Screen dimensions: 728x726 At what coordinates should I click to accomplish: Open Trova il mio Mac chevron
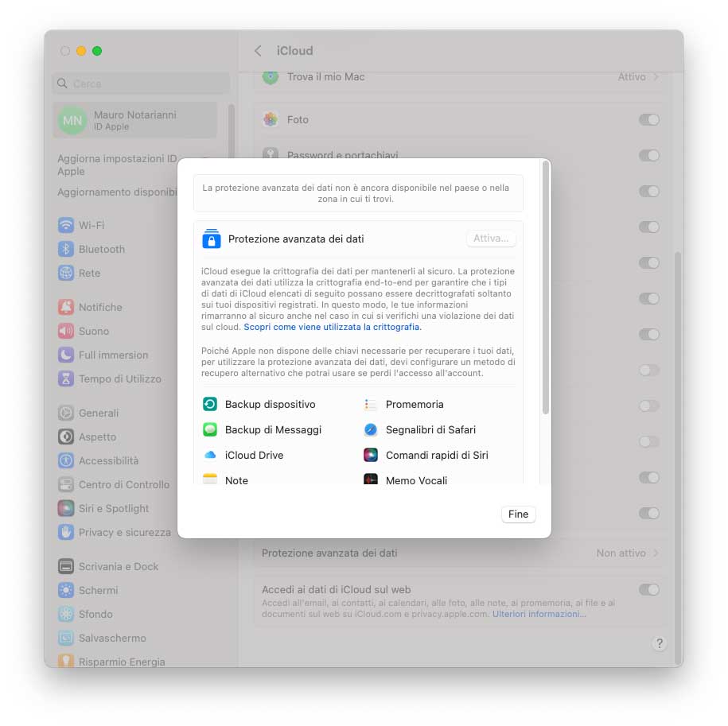pyautogui.click(x=656, y=77)
